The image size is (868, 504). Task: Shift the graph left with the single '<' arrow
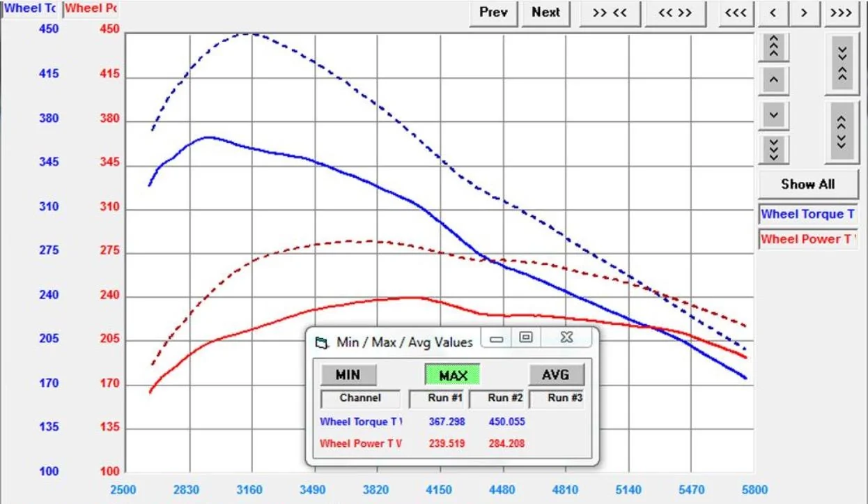pos(773,13)
